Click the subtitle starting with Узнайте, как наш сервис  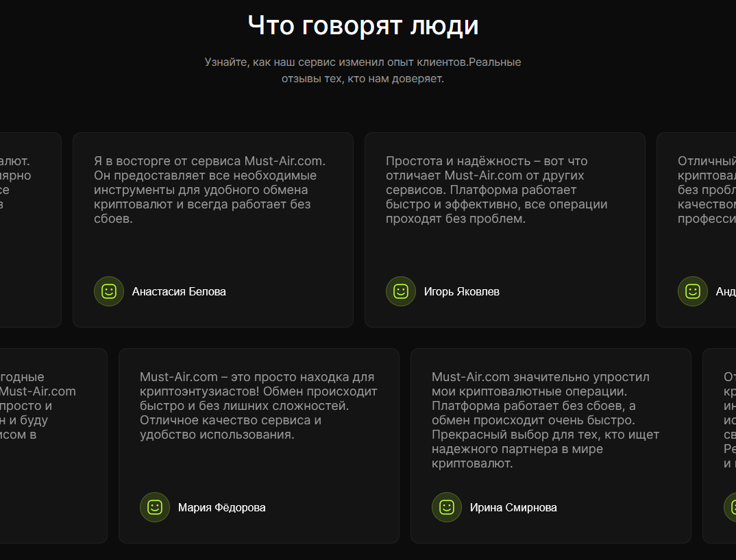(x=363, y=70)
